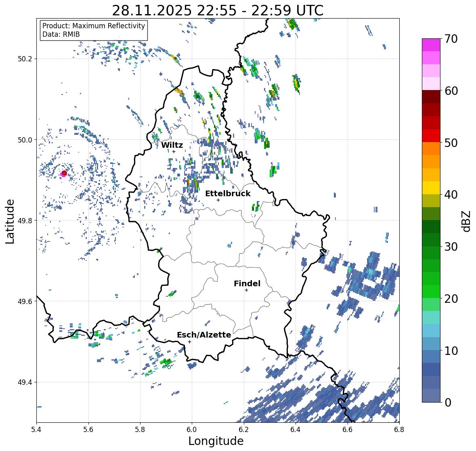Click the 20 dBZ colorbar tick label
The width and height of the screenshot is (476, 451).
click(x=451, y=299)
